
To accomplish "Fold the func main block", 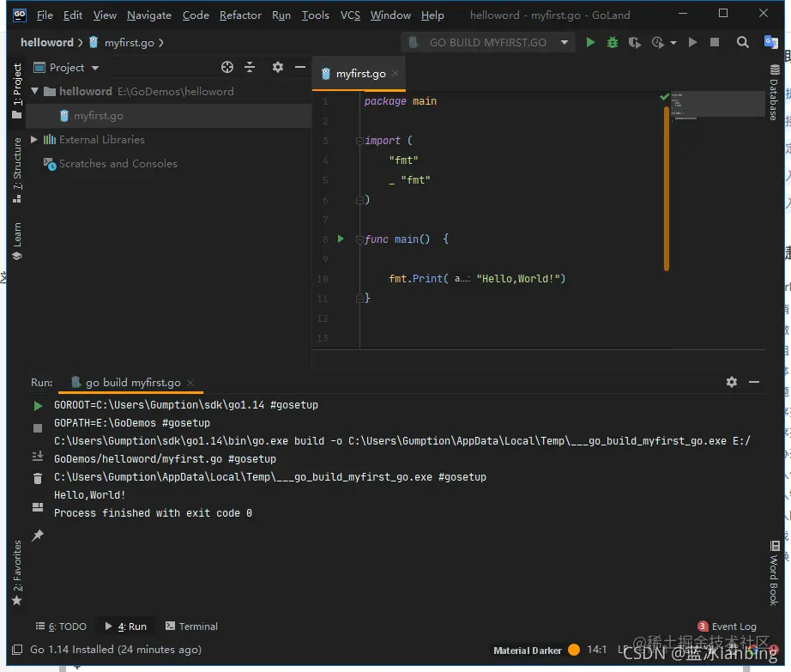I will pos(359,239).
